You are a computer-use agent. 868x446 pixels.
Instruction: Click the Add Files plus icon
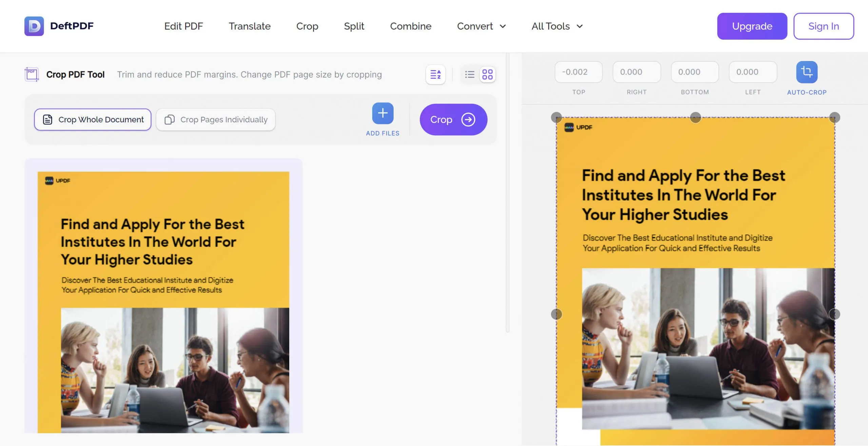point(382,113)
